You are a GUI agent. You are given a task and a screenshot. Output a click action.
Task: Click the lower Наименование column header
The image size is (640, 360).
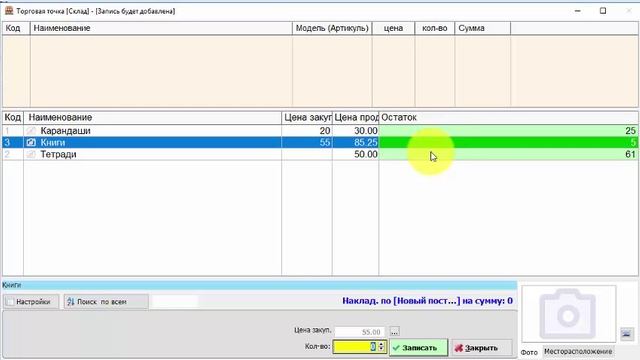(153, 118)
